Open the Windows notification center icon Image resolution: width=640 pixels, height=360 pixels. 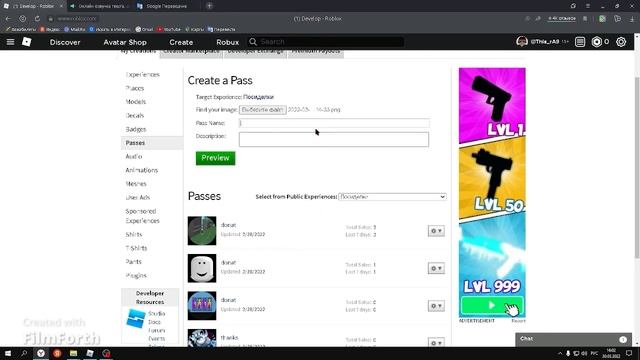pos(629,353)
